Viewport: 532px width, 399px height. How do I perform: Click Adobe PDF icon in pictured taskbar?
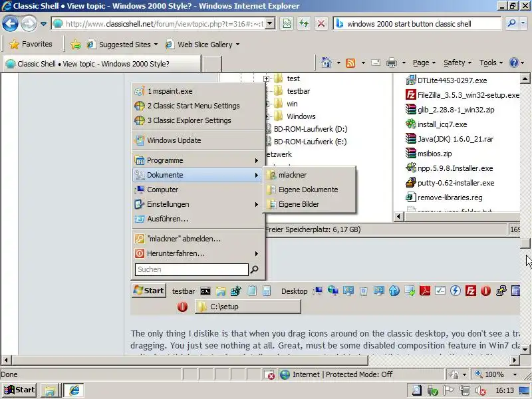[x=425, y=291]
